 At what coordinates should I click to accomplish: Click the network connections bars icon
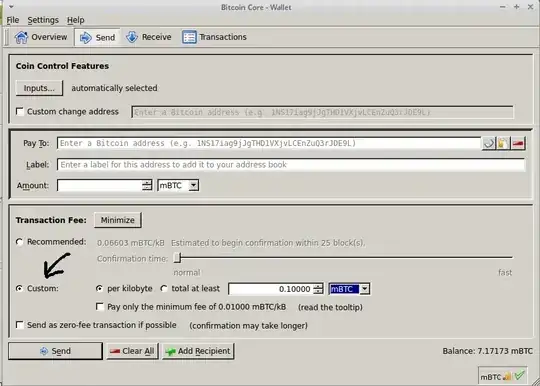click(x=507, y=377)
